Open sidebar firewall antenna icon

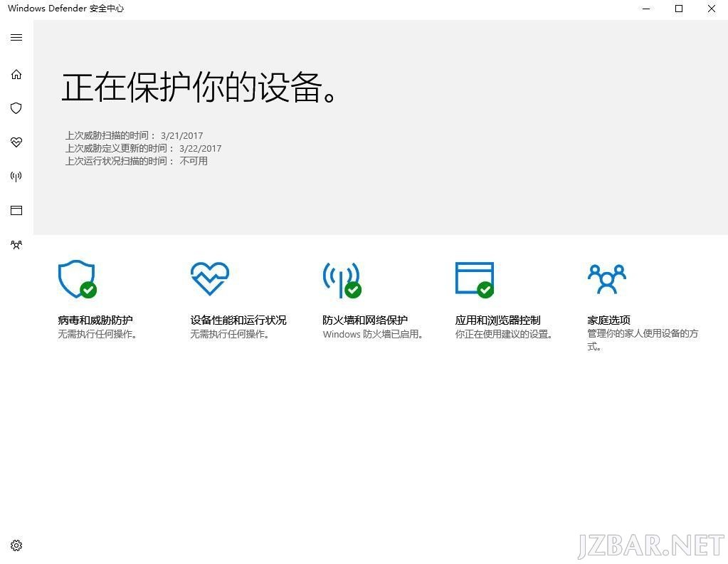(x=16, y=177)
